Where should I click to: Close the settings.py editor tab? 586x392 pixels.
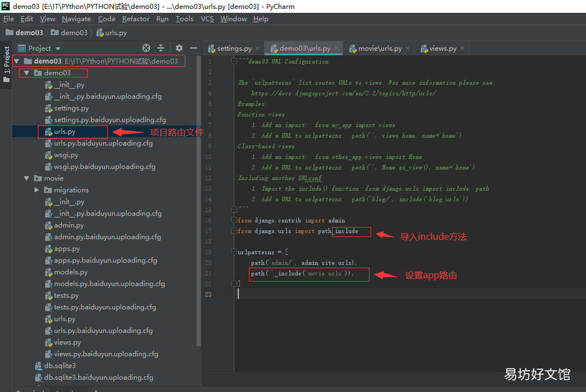coord(257,49)
